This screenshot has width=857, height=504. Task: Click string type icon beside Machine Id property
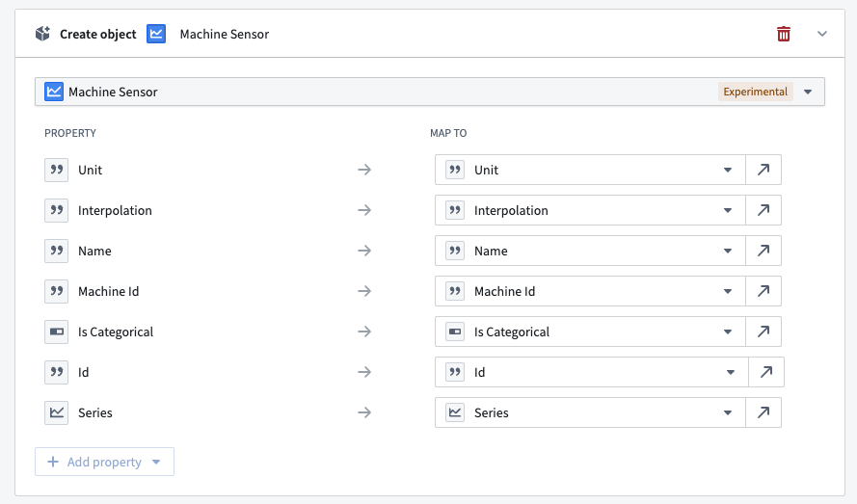point(56,291)
